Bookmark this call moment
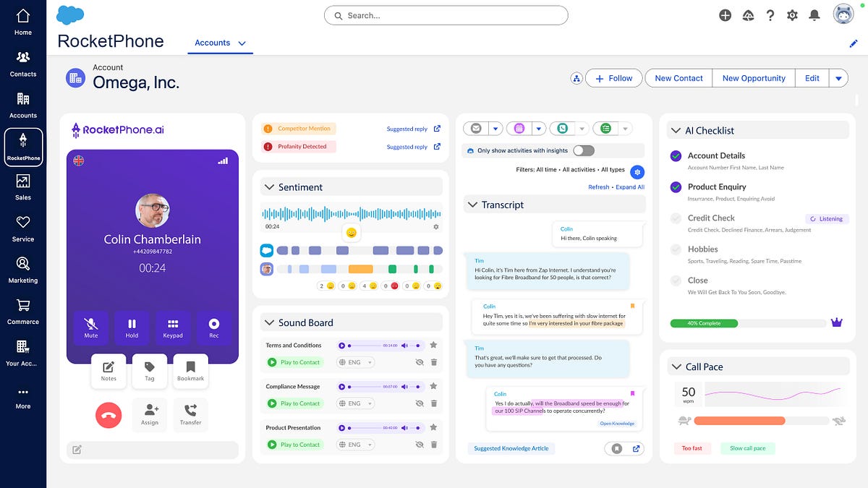 coord(190,371)
